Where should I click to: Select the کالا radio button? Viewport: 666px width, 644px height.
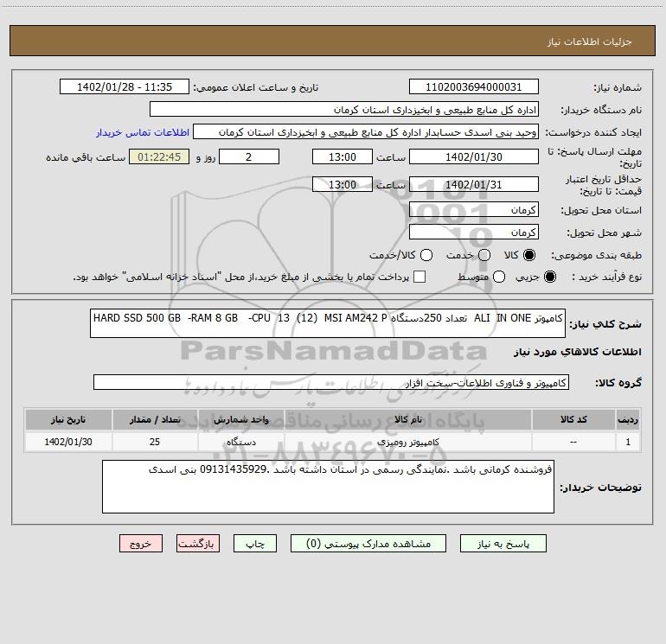[529, 255]
